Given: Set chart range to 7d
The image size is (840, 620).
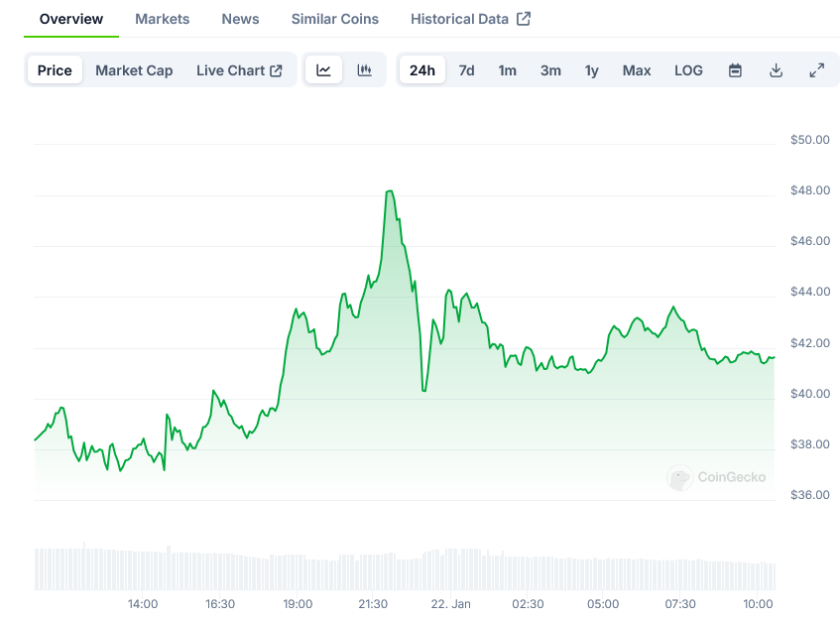Looking at the screenshot, I should 466,70.
